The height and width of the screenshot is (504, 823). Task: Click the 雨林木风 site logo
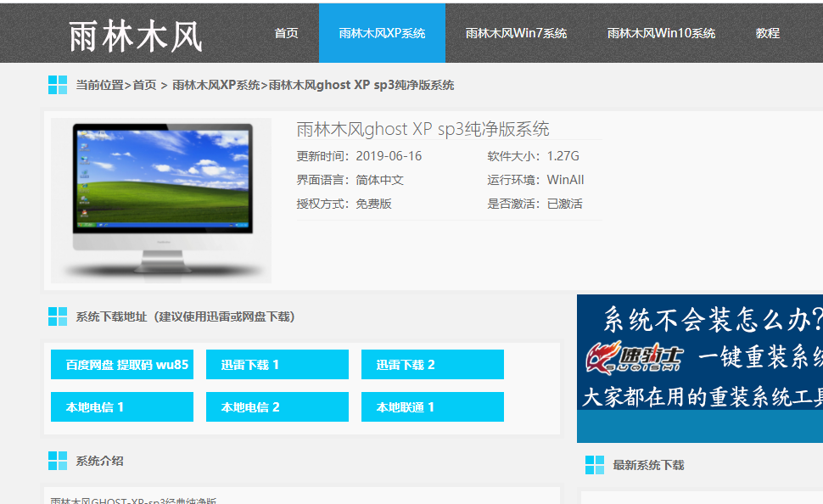pos(136,36)
